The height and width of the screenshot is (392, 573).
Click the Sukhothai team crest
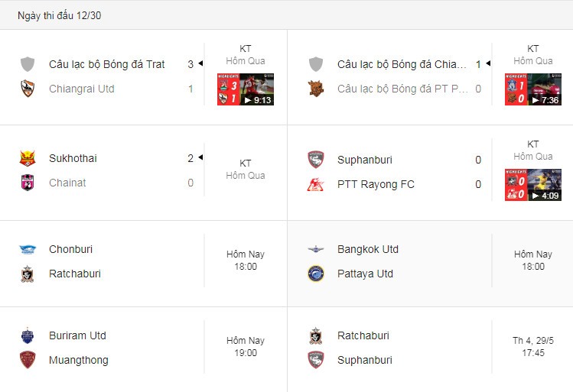[28, 158]
